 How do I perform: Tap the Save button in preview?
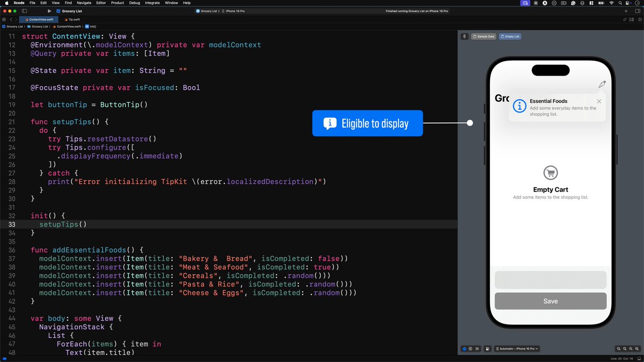point(551,301)
